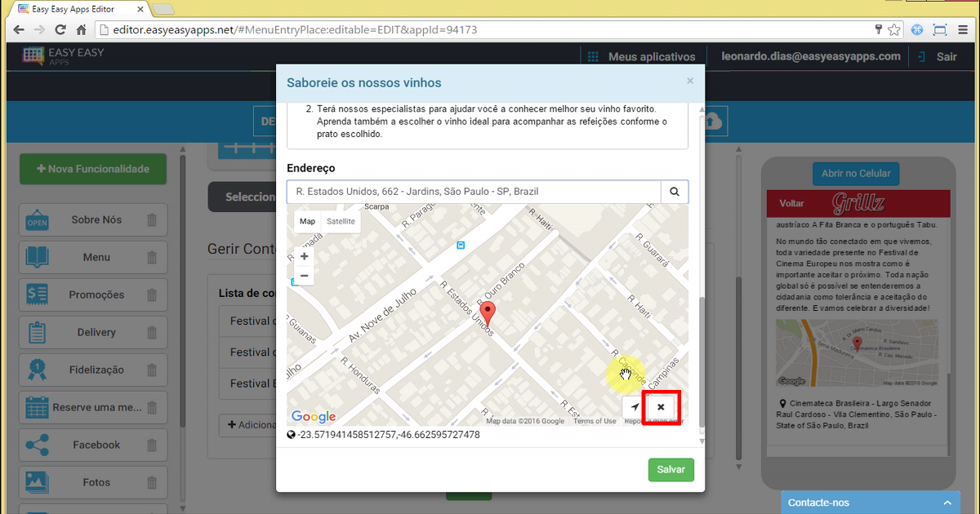
Task: Click the address search magnifier icon
Action: (675, 192)
